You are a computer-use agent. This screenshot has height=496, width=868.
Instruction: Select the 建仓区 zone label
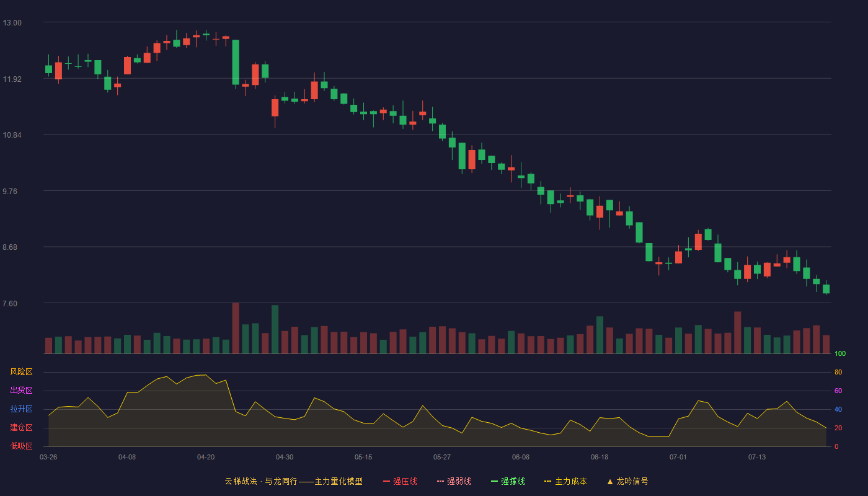[21, 428]
